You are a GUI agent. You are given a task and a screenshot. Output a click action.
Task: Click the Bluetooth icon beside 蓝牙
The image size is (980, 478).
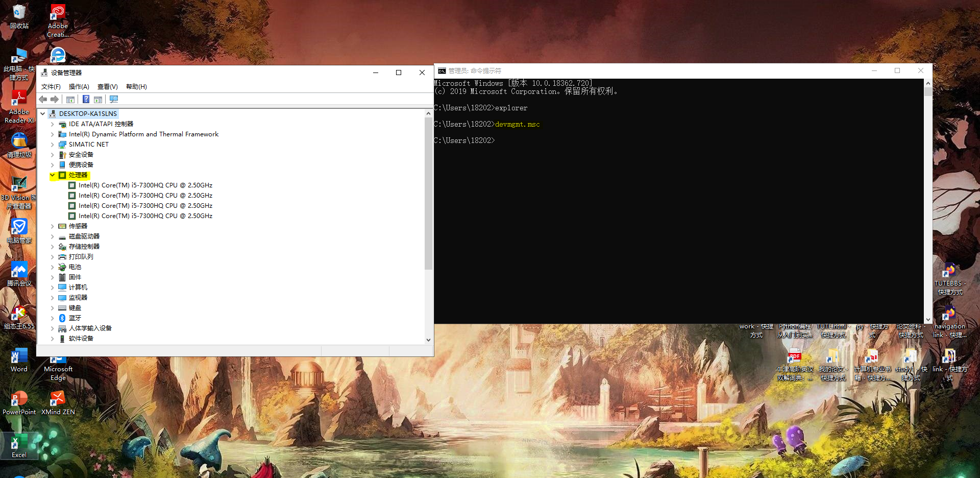pos(62,318)
